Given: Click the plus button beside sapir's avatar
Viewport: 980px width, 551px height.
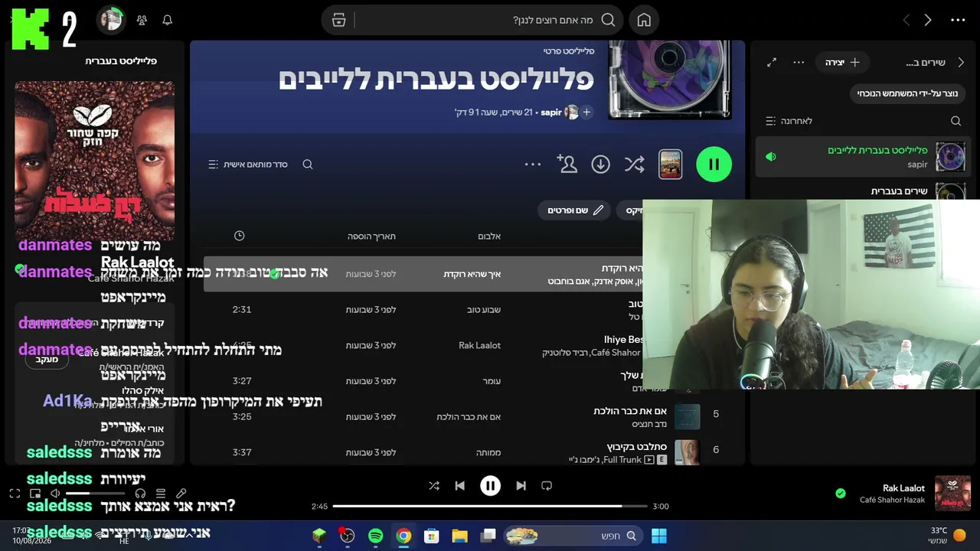Looking at the screenshot, I should tap(586, 112).
